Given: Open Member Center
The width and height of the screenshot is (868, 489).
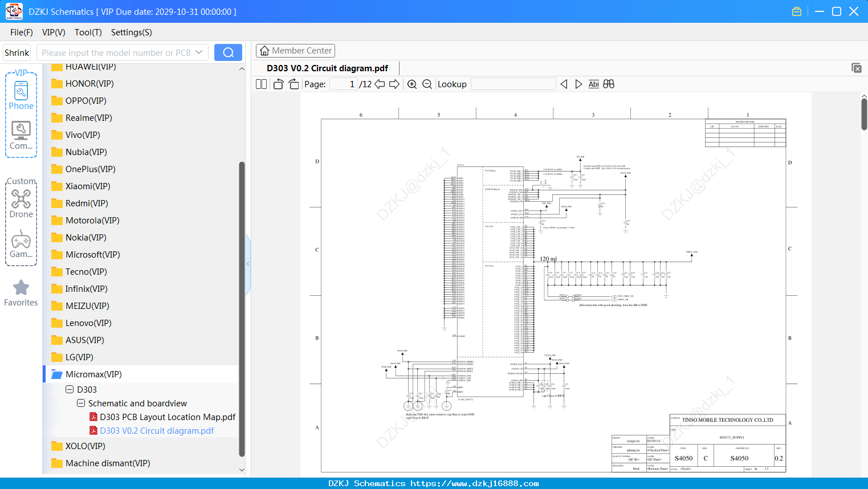Looking at the screenshot, I should tap(295, 51).
